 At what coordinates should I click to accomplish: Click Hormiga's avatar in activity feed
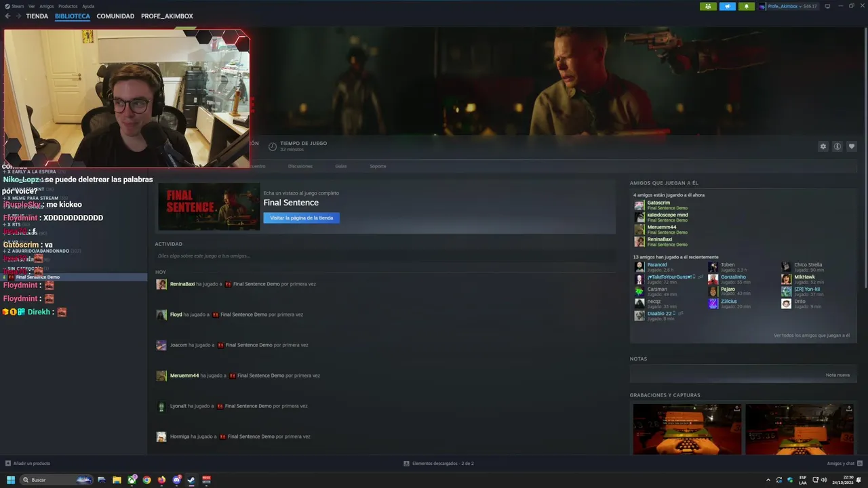[161, 436]
